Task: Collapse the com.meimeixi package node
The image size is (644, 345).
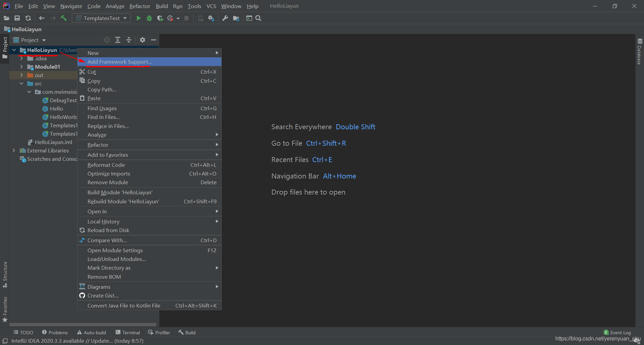Action: (29, 92)
